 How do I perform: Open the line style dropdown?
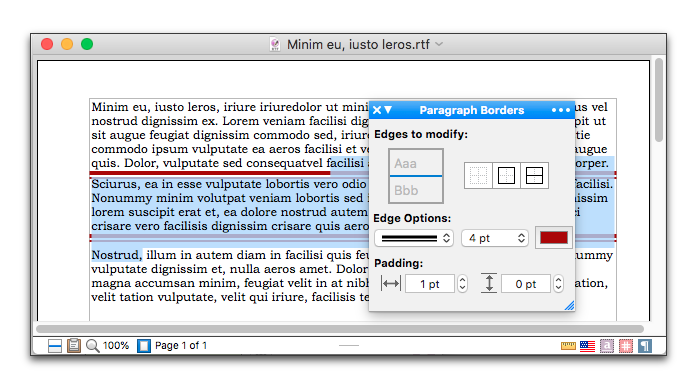point(414,238)
